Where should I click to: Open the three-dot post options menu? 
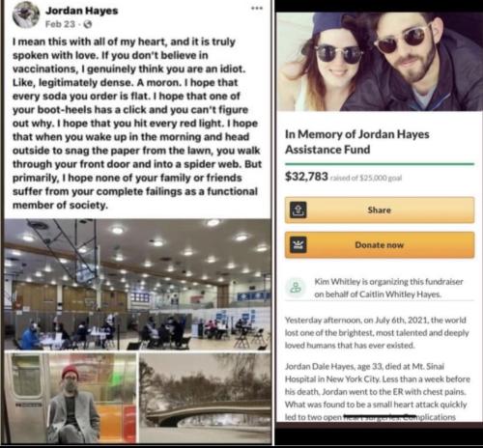click(257, 8)
